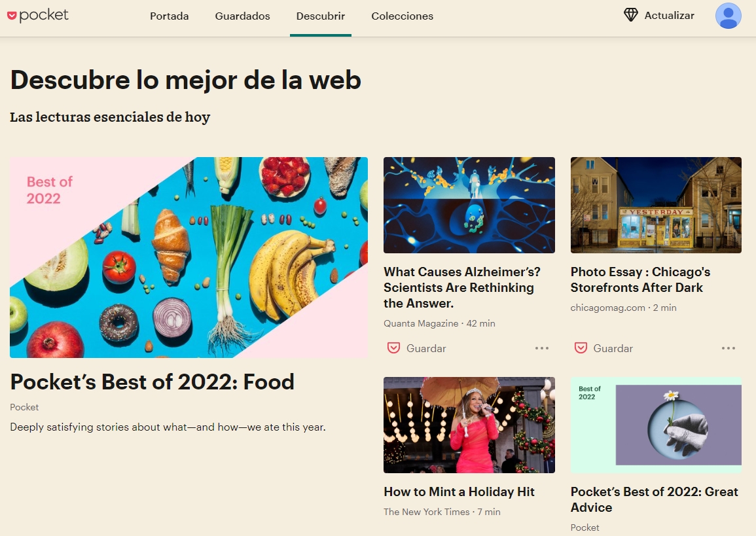The height and width of the screenshot is (536, 756).
Task: Open more options for Alzheimer's article
Action: pyautogui.click(x=541, y=348)
